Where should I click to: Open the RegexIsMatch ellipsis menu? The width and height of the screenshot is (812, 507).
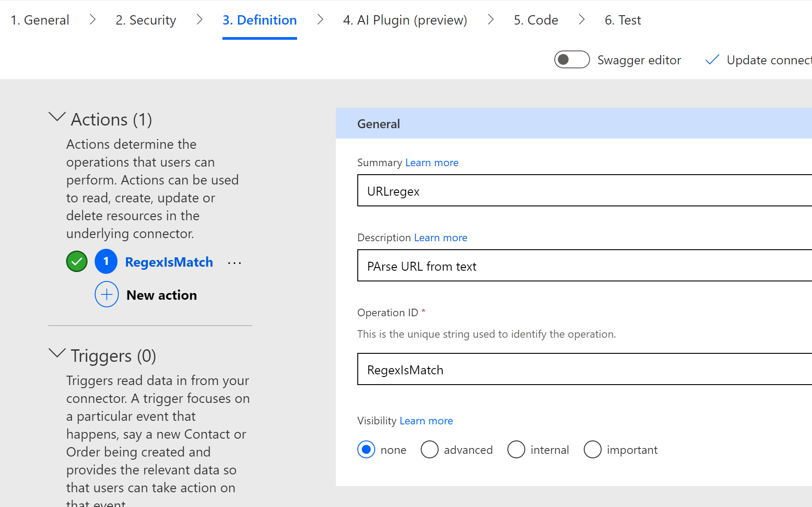234,263
